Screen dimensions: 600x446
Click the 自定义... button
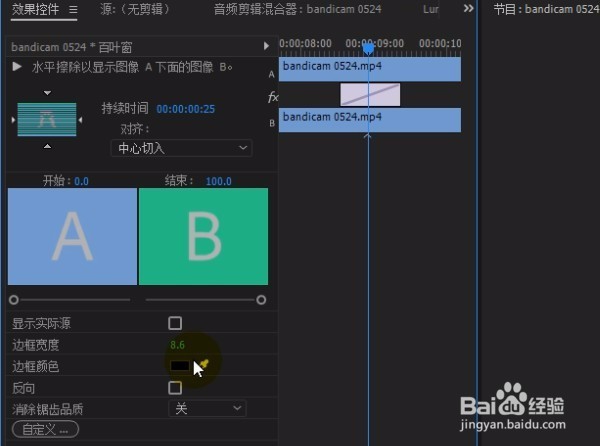45,429
